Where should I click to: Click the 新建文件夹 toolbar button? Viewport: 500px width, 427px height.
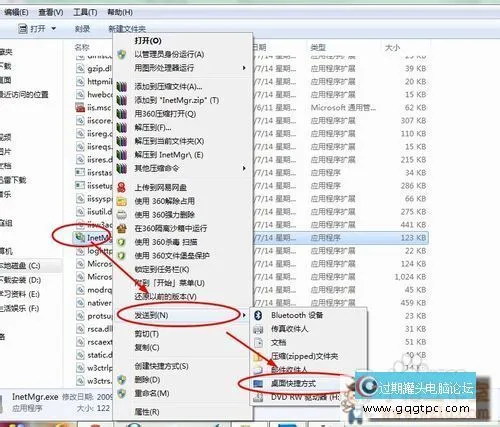pos(127,29)
